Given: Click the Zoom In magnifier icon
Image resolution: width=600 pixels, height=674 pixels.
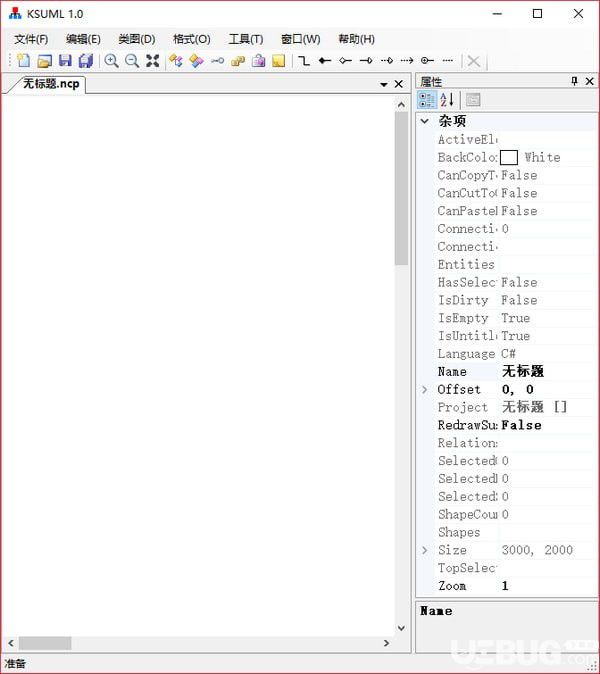Looking at the screenshot, I should (112, 61).
